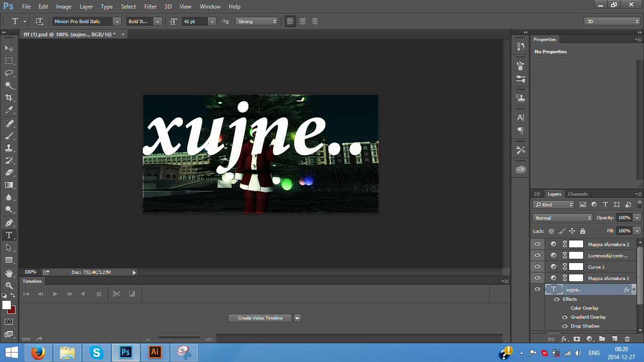This screenshot has height=362, width=644.
Task: Select the Eyedropper tool
Action: pos(9,110)
